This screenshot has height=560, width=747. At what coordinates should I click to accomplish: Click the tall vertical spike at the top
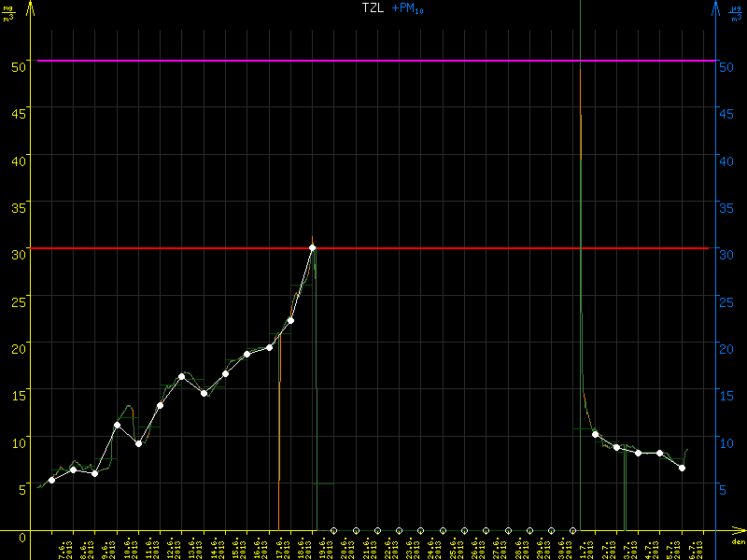pos(581,93)
